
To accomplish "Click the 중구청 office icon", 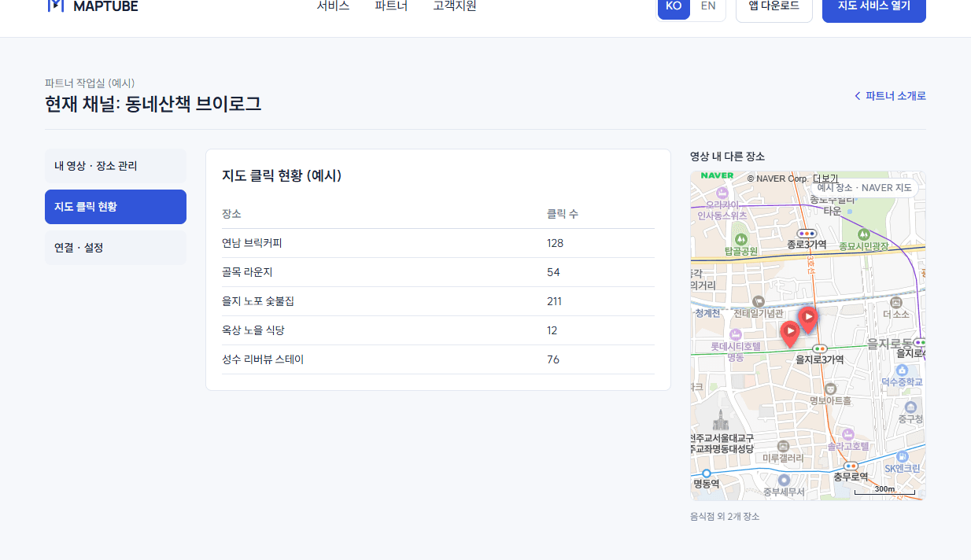I will [x=910, y=407].
